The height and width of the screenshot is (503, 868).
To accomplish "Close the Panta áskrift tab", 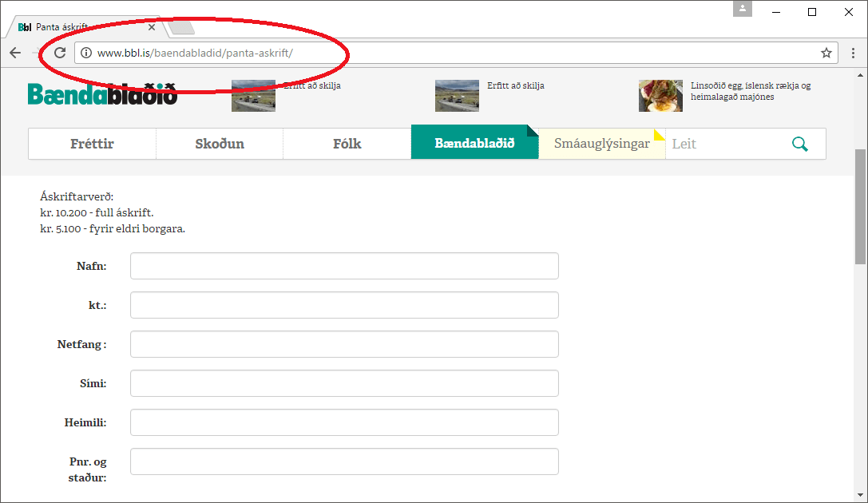I will point(152,27).
